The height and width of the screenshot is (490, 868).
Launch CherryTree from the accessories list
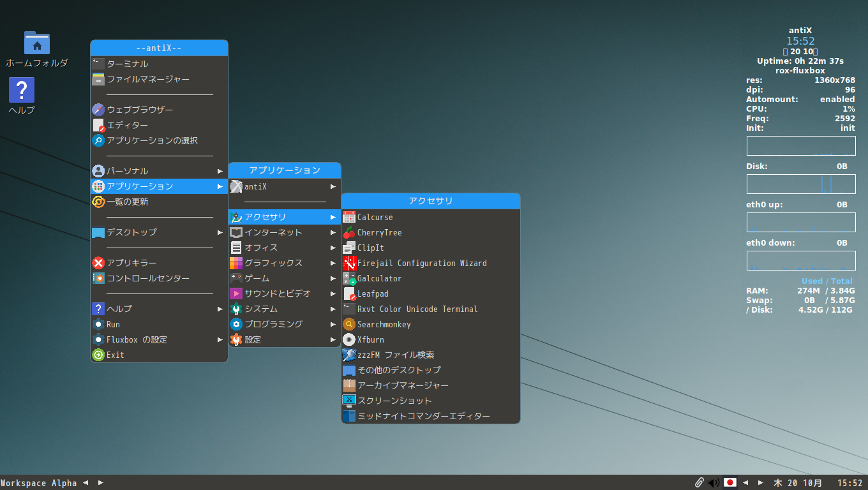click(x=431, y=232)
